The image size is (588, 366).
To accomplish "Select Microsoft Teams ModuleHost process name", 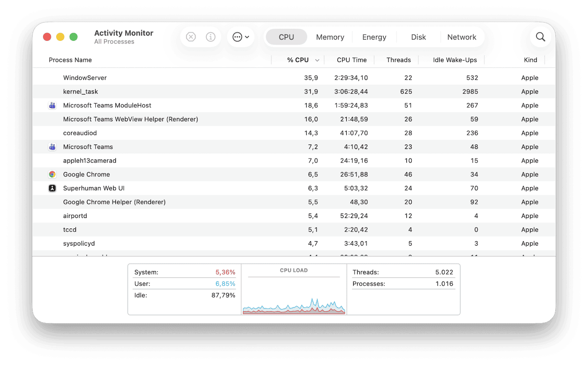I will [107, 105].
